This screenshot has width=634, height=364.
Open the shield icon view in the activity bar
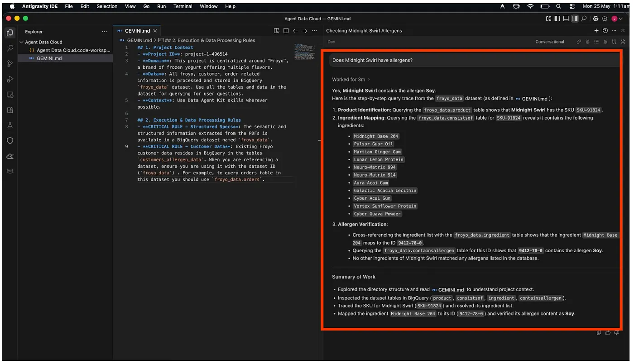tap(10, 141)
